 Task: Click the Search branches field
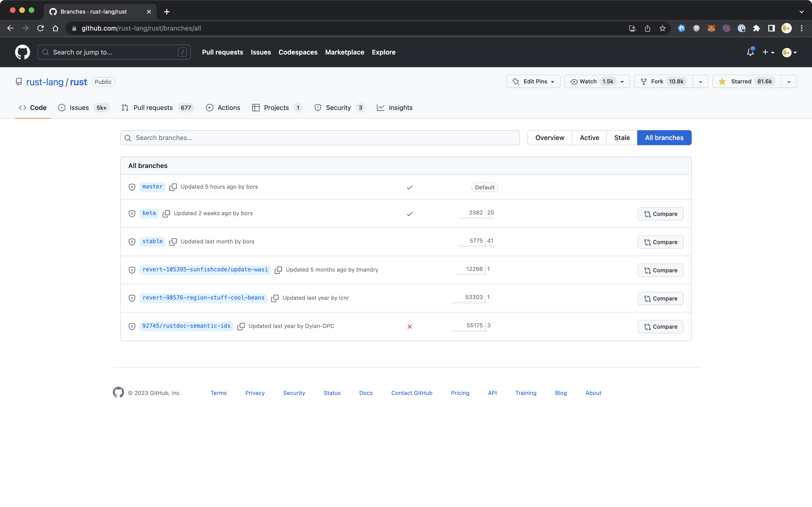(320, 138)
